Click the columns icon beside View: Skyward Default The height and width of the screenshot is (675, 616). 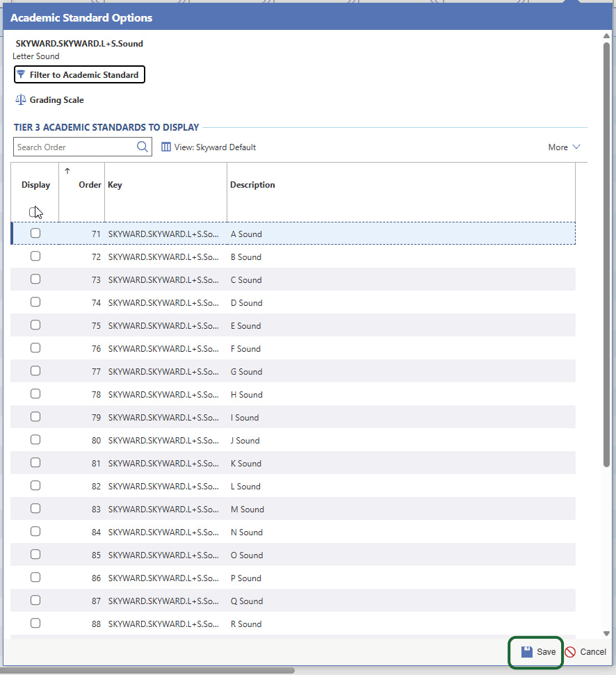tap(165, 147)
